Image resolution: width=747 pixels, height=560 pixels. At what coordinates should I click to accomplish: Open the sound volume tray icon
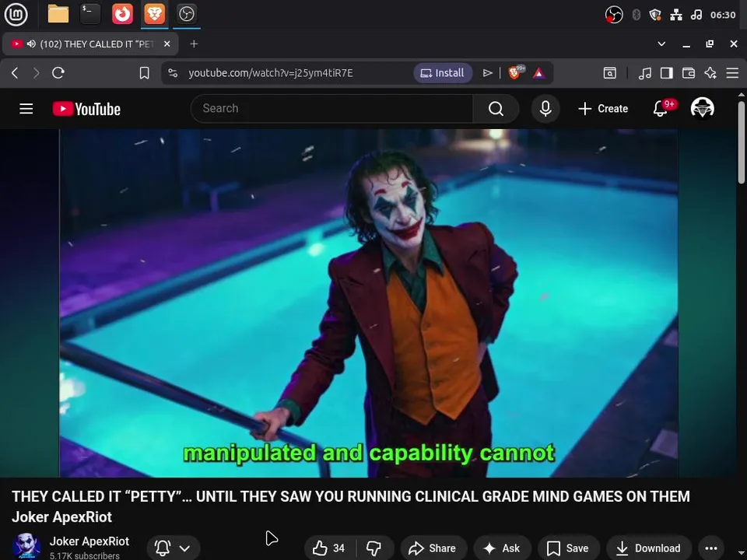pos(696,15)
